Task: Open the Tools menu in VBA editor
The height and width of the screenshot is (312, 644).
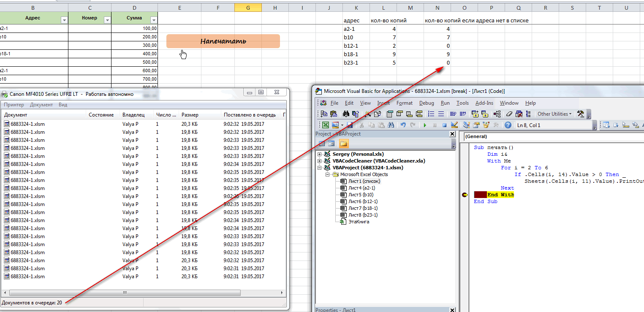Action: click(x=462, y=103)
